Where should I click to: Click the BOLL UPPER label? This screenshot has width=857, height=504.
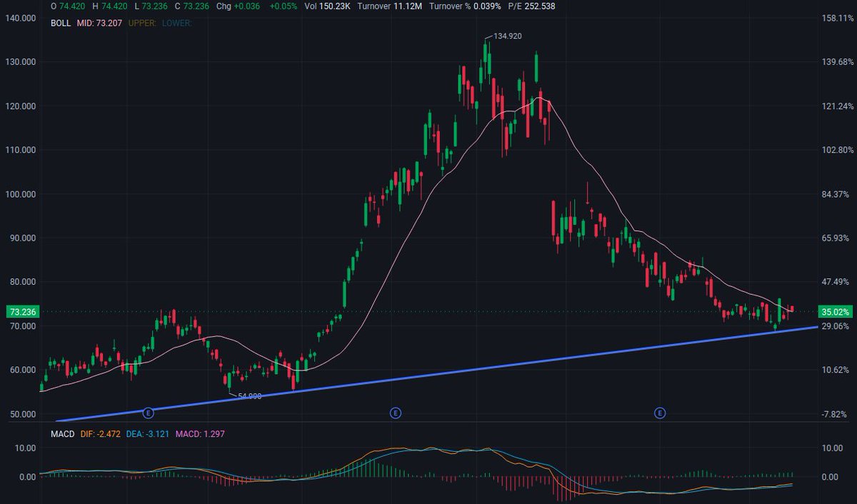[x=141, y=23]
